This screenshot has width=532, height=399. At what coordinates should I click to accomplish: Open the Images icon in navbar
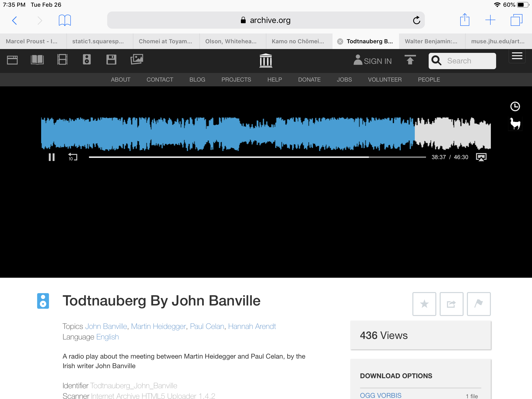[x=137, y=59]
